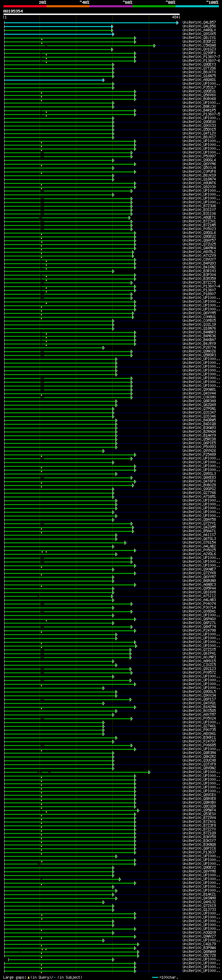Select the UniRef100_Q7T2D6 label
Screen dimensions: 222x980
pyautogui.click(x=199, y=68)
